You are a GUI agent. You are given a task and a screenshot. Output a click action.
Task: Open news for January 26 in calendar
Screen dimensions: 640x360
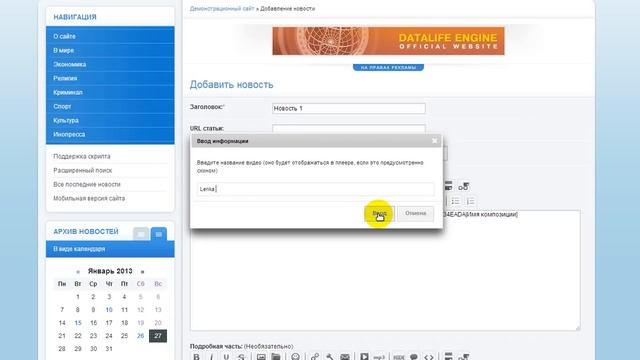point(140,336)
